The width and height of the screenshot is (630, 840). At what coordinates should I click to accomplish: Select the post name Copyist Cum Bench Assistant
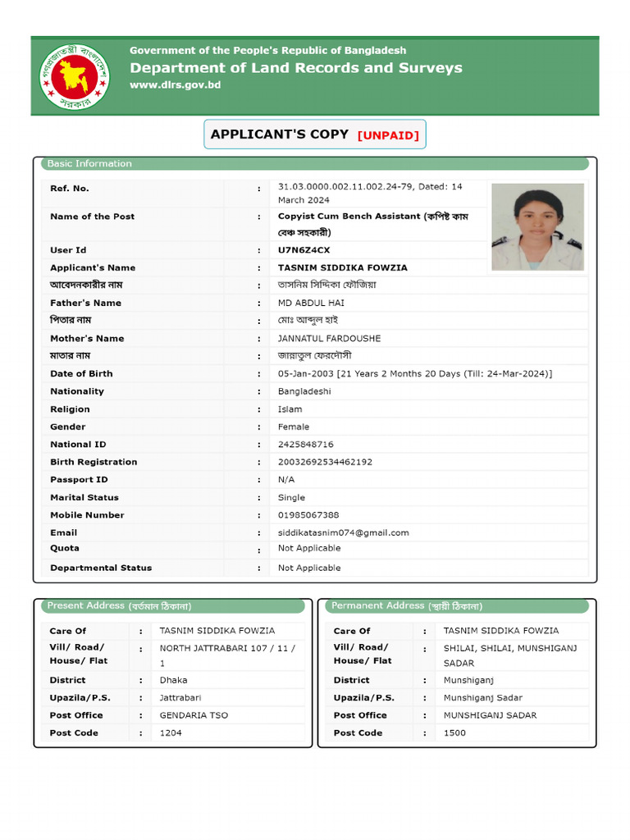[373, 225]
